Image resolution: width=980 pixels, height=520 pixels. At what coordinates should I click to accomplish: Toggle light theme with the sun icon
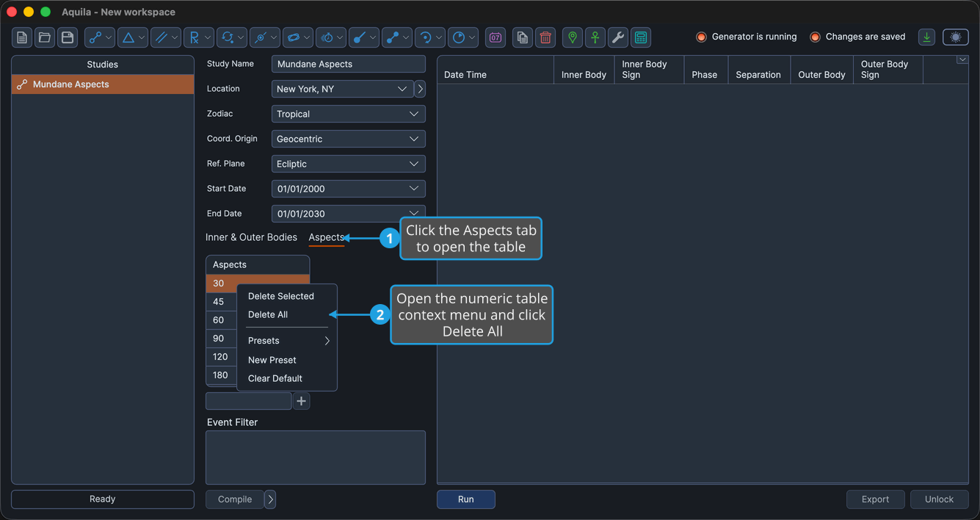(x=956, y=37)
